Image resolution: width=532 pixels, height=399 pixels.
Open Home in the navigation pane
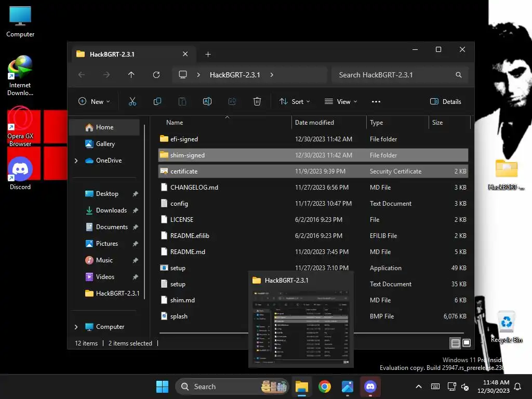(x=104, y=127)
